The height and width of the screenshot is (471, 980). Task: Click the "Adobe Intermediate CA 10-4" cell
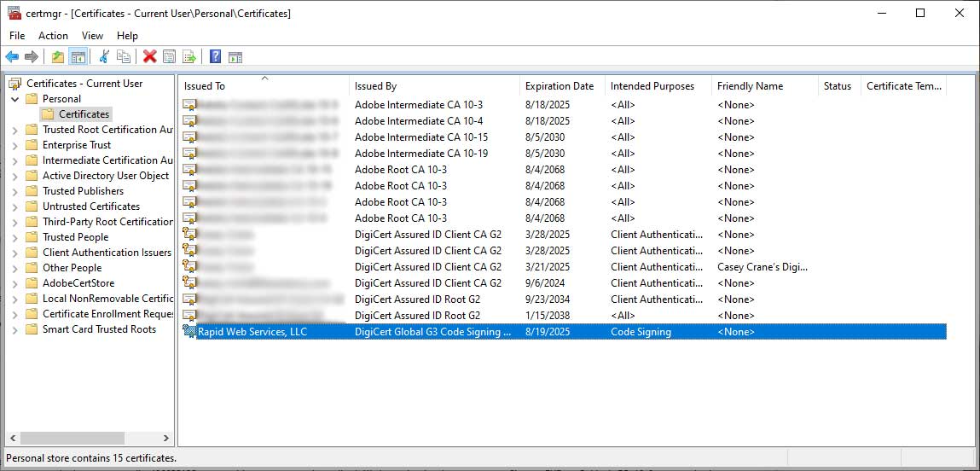419,120
